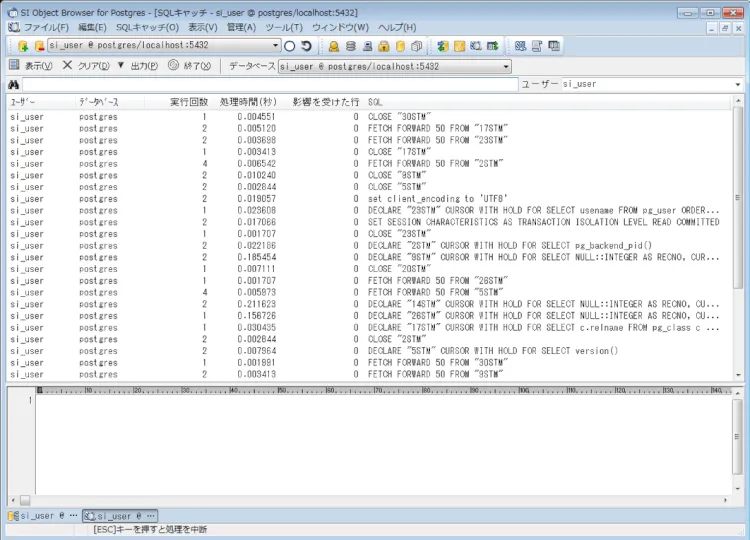Open the SQL execution window icon
The image size is (750, 540).
coord(520,46)
